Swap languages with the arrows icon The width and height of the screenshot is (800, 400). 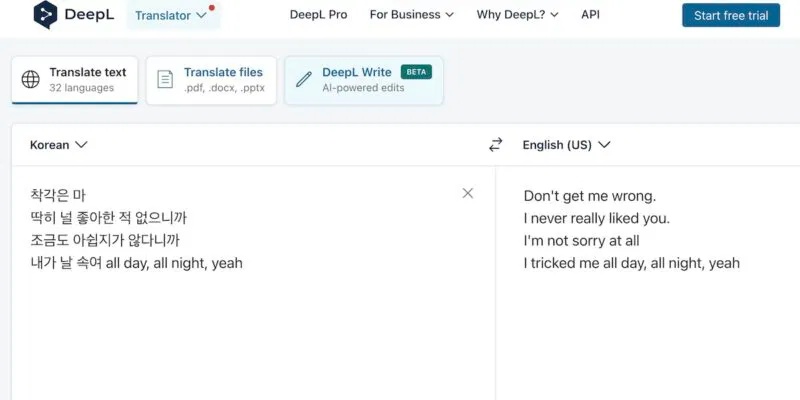point(495,145)
